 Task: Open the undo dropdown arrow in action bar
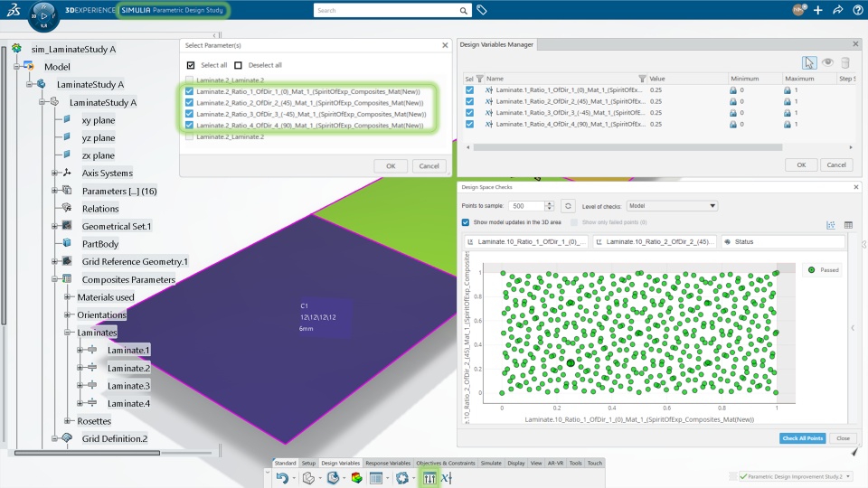[293, 479]
